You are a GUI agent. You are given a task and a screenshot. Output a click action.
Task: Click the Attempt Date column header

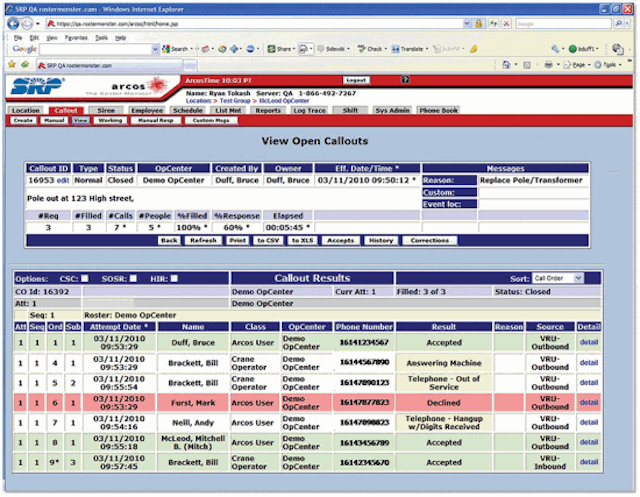(119, 327)
